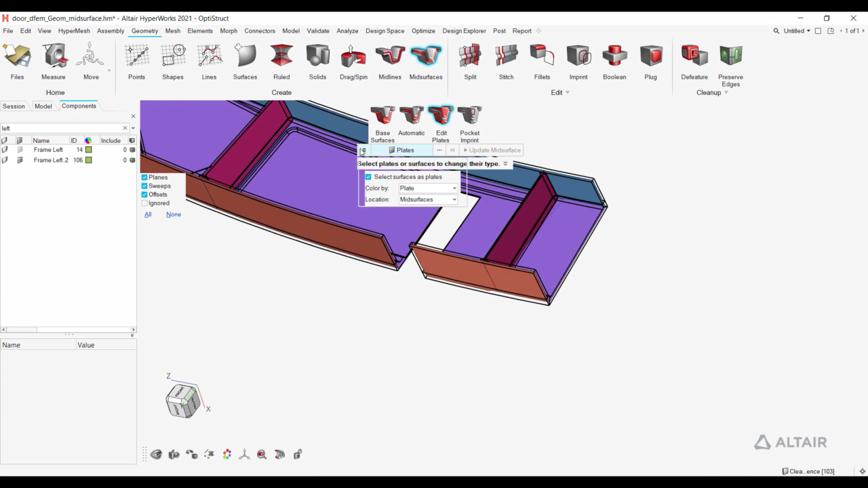Toggle Select surfaces as plates checkbox
Image resolution: width=868 pixels, height=488 pixels.
coord(368,177)
